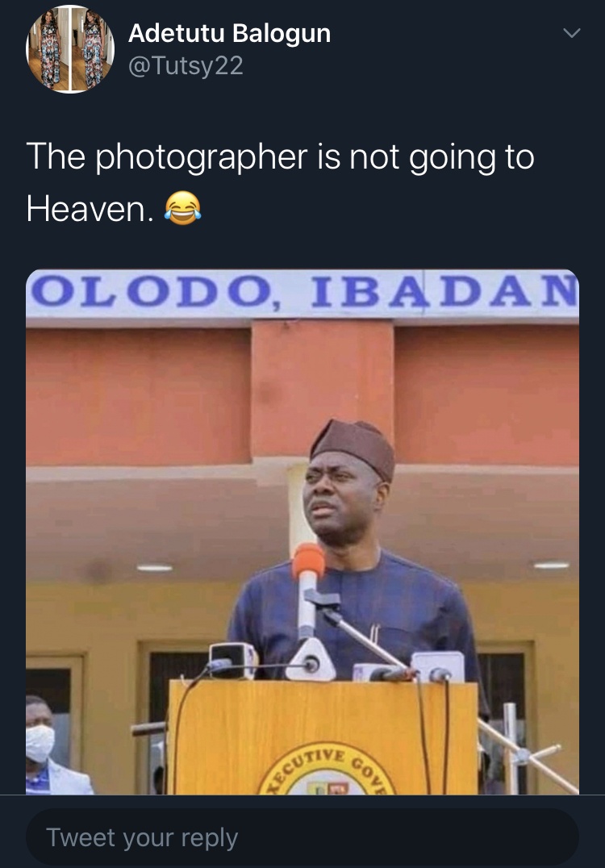Click the right ceiling light in photo

click(x=551, y=565)
